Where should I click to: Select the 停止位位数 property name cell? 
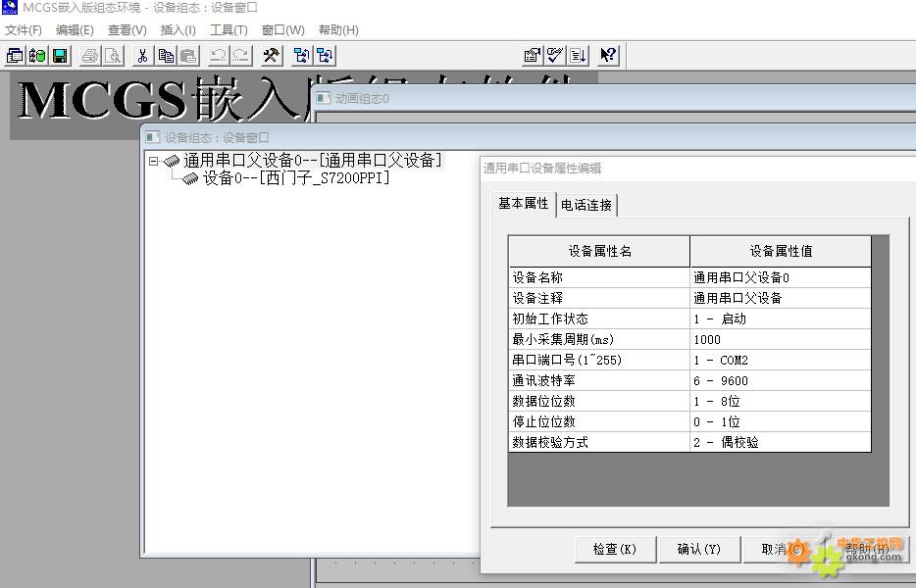(x=599, y=421)
